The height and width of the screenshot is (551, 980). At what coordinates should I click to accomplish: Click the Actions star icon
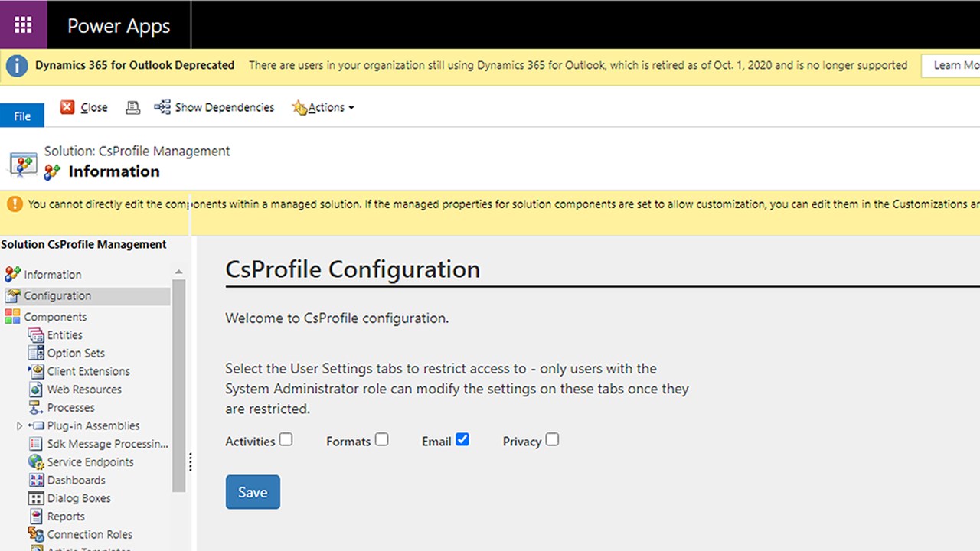(299, 108)
